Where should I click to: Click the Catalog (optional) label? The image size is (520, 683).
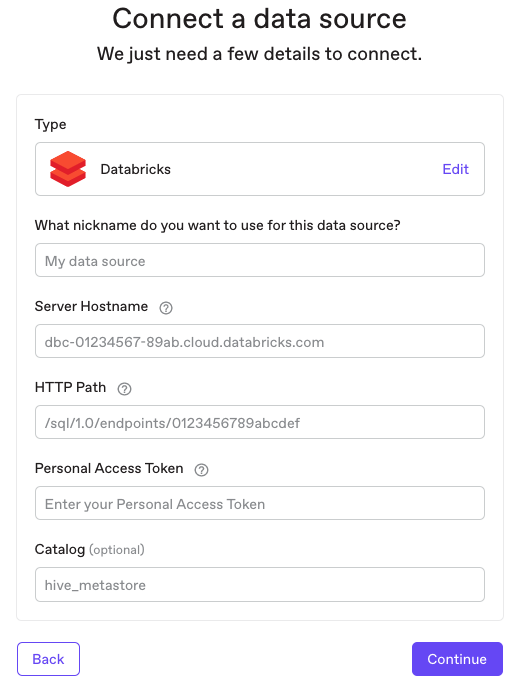[90, 549]
